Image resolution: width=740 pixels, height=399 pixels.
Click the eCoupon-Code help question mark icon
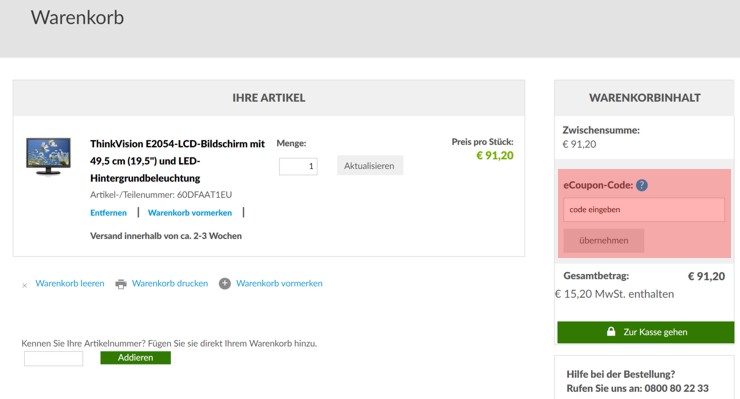tap(642, 185)
